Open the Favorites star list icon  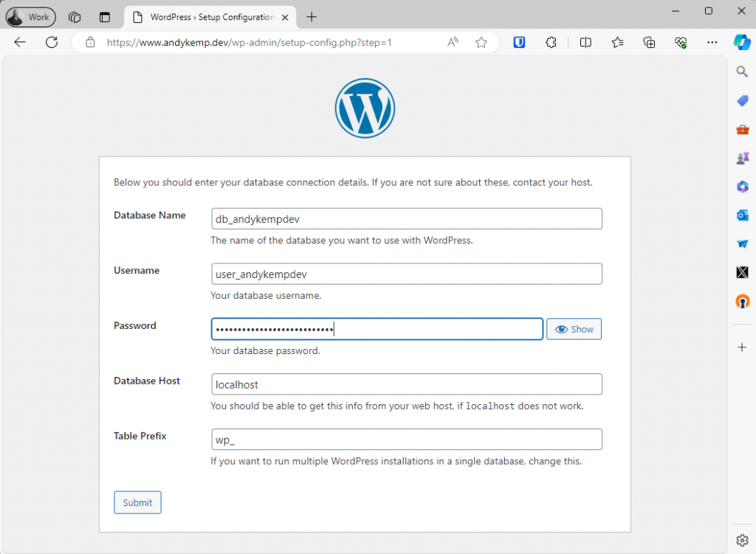click(617, 42)
